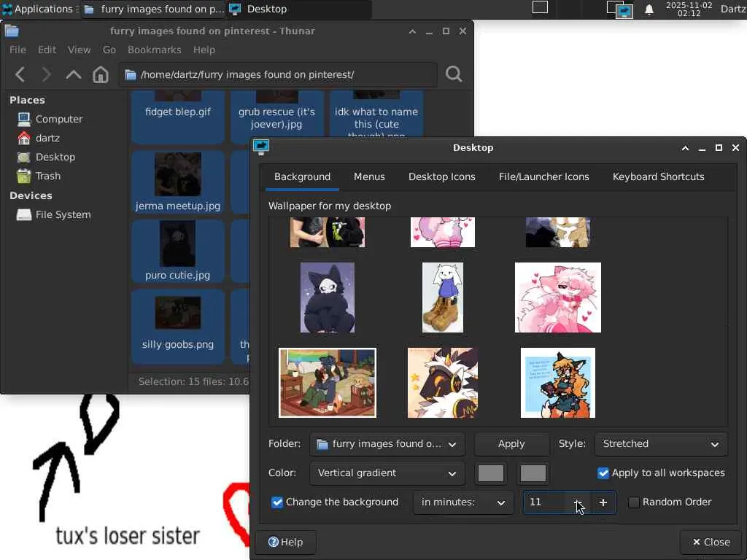Viewport: 747px width, 560px height.
Task: Select Computer in Places sidebar
Action: coord(50,119)
